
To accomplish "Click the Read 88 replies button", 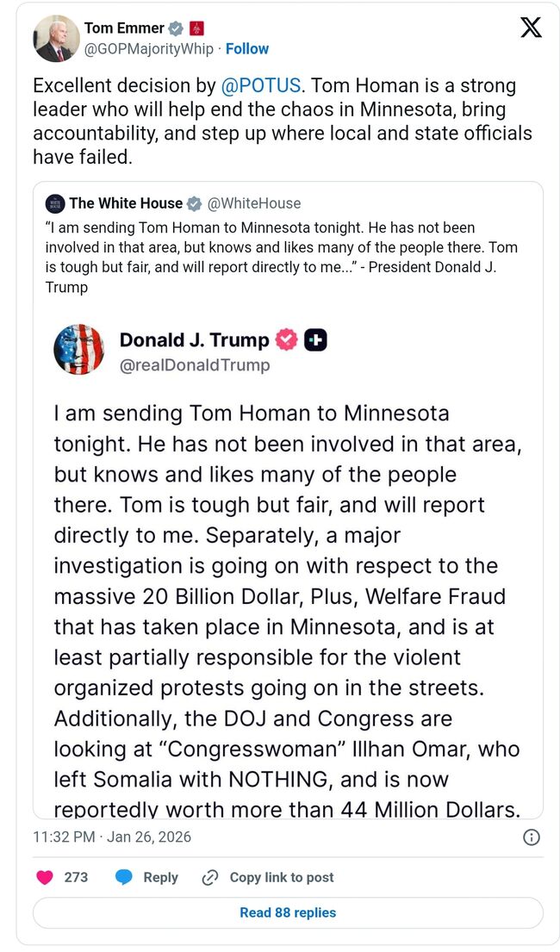I will coord(288,912).
